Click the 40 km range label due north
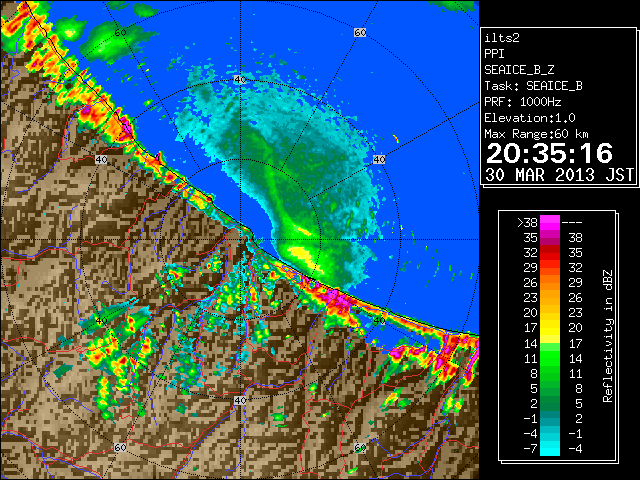The height and width of the screenshot is (480, 640). [240, 79]
